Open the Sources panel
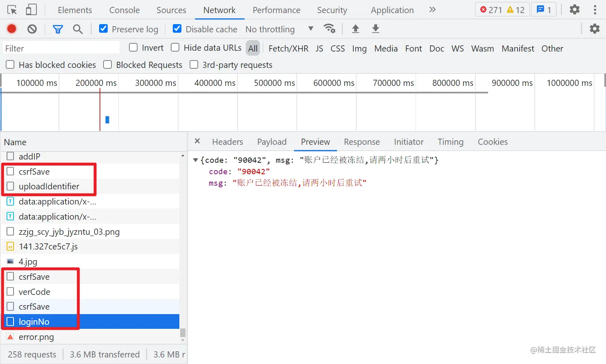This screenshot has width=606, height=364. click(171, 10)
